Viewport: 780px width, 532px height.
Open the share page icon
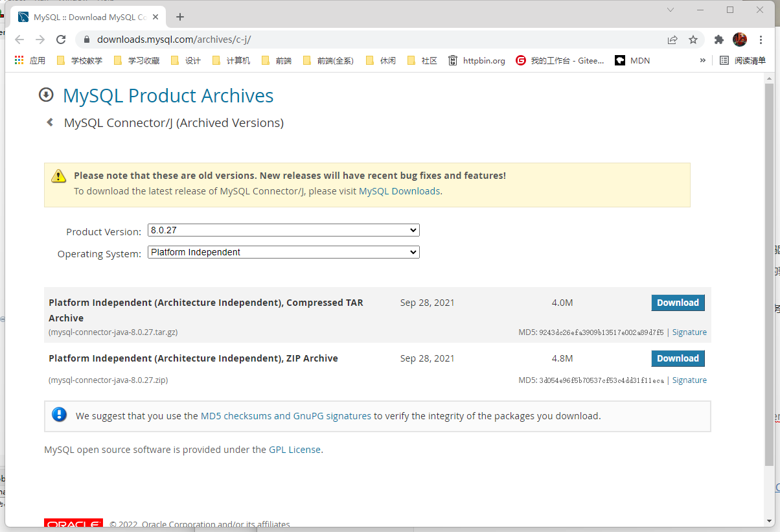point(672,39)
